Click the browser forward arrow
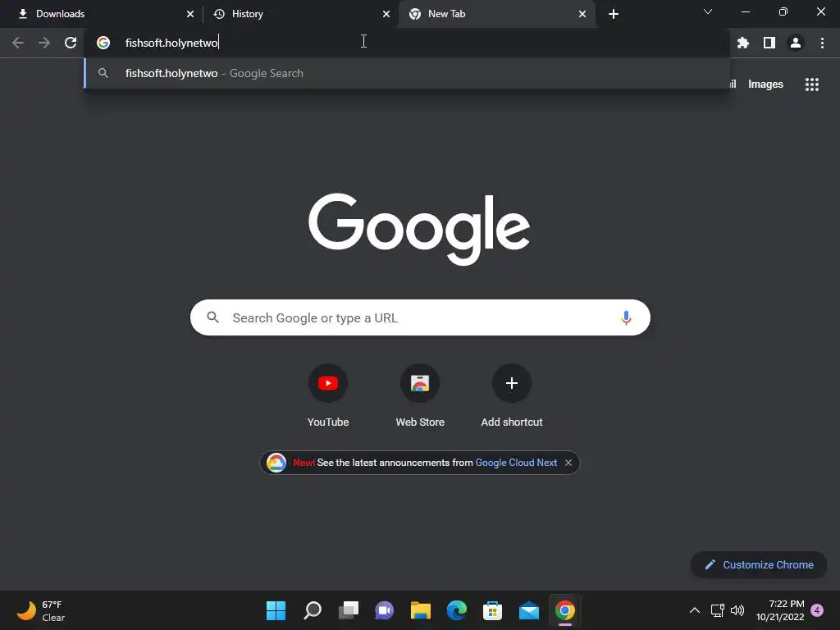Viewport: 840px width, 630px height. [x=44, y=43]
